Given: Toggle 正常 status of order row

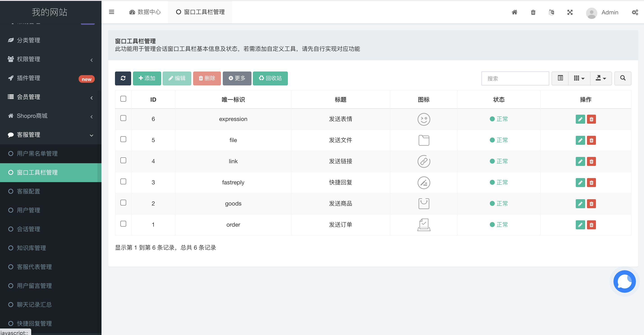Looking at the screenshot, I should tap(498, 225).
